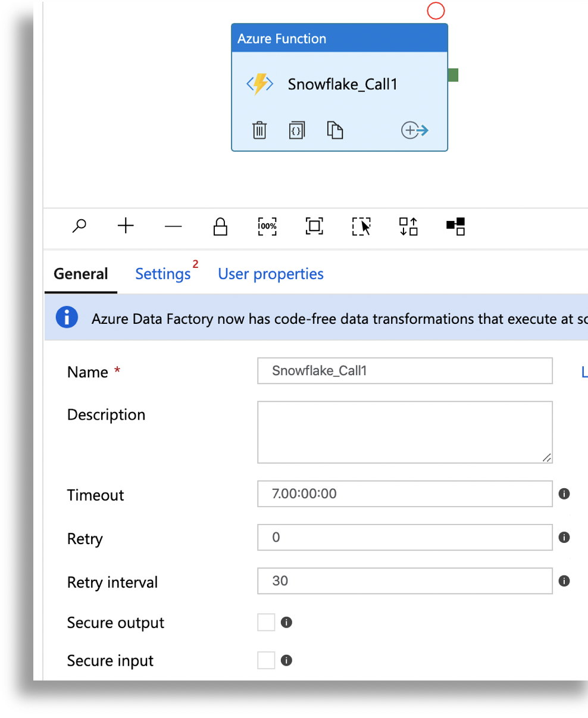Viewport: 588px width, 718px height.
Task: Show Secure output info icon
Action: [x=286, y=622]
